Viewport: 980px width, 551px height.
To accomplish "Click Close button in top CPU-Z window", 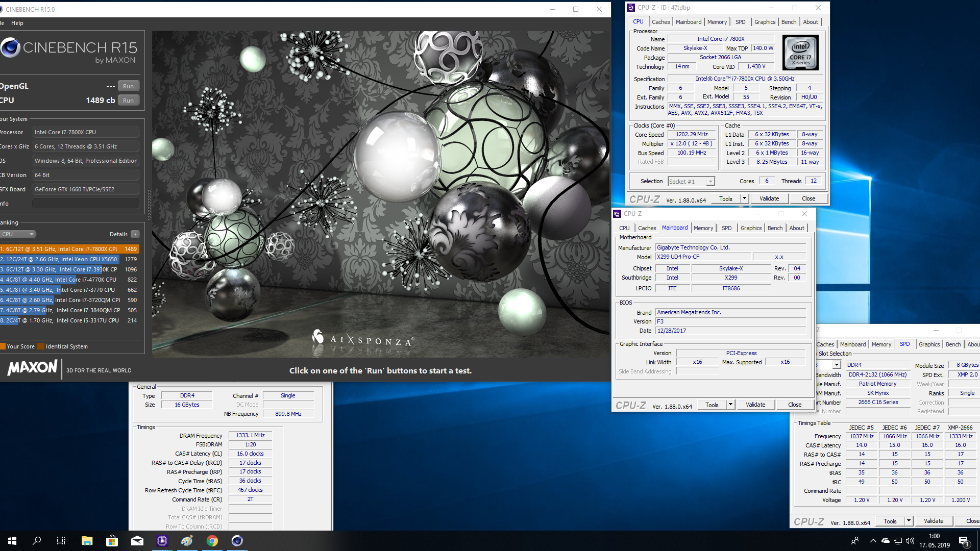I will (x=808, y=198).
